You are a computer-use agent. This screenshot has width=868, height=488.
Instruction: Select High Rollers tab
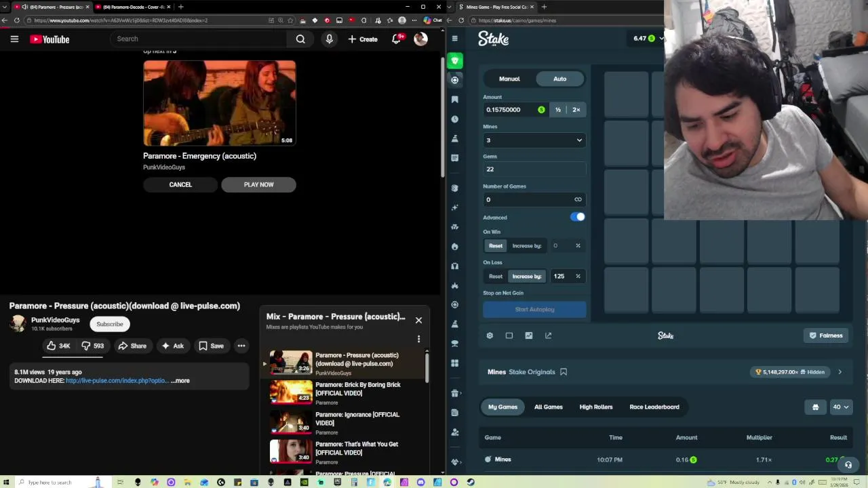(596, 407)
